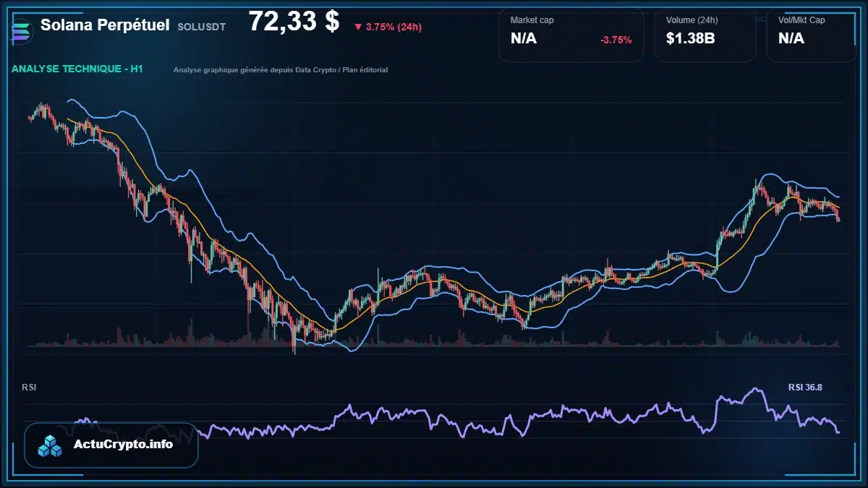The width and height of the screenshot is (868, 488).
Task: Click the 3.75% (24h) change text
Action: 393,27
